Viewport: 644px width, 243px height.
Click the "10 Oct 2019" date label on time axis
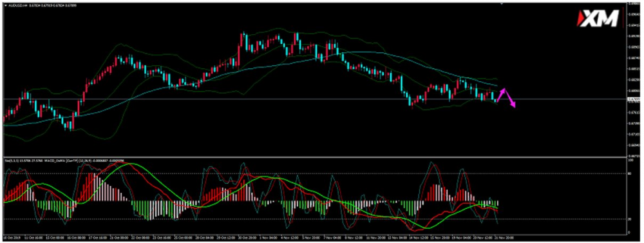[12, 237]
